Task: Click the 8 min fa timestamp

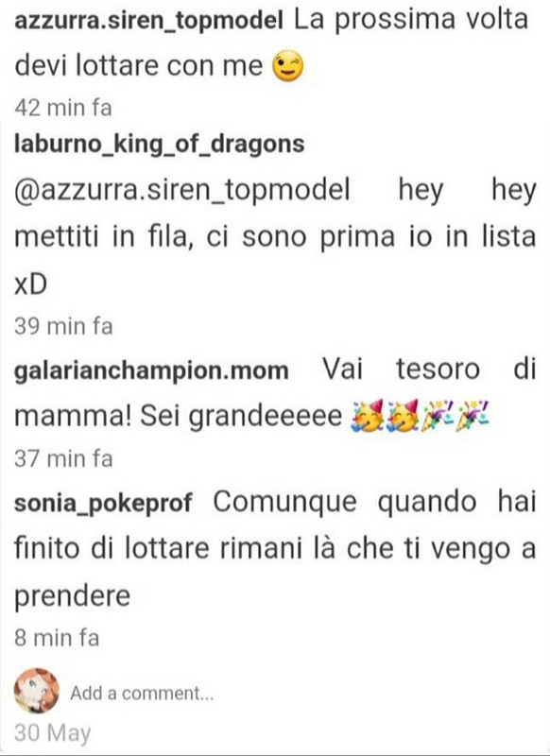Action: (x=57, y=637)
